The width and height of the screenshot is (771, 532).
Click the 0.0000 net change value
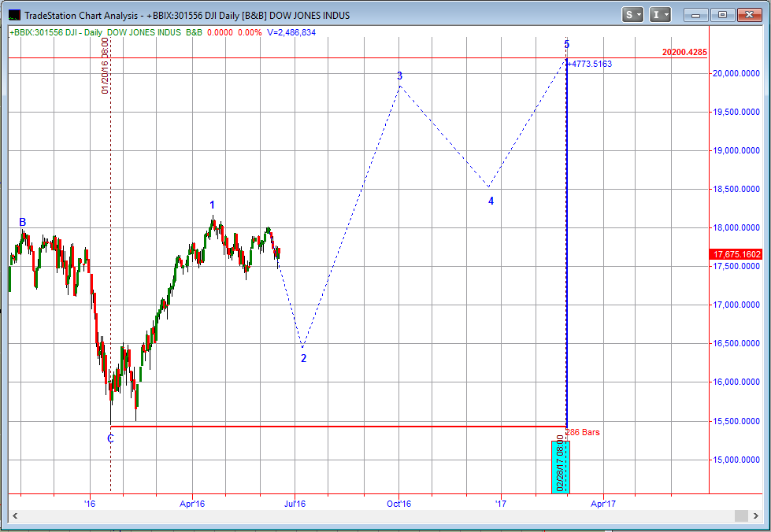click(220, 32)
